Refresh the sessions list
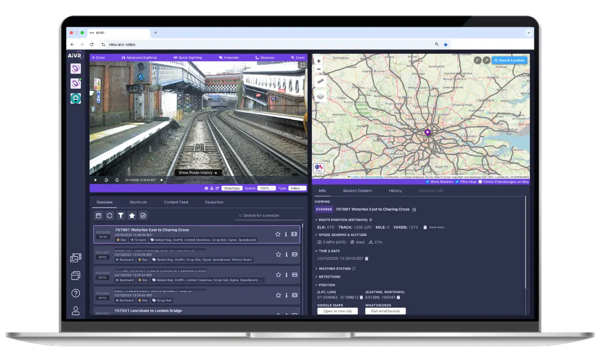The width and height of the screenshot is (601, 364). (x=109, y=215)
